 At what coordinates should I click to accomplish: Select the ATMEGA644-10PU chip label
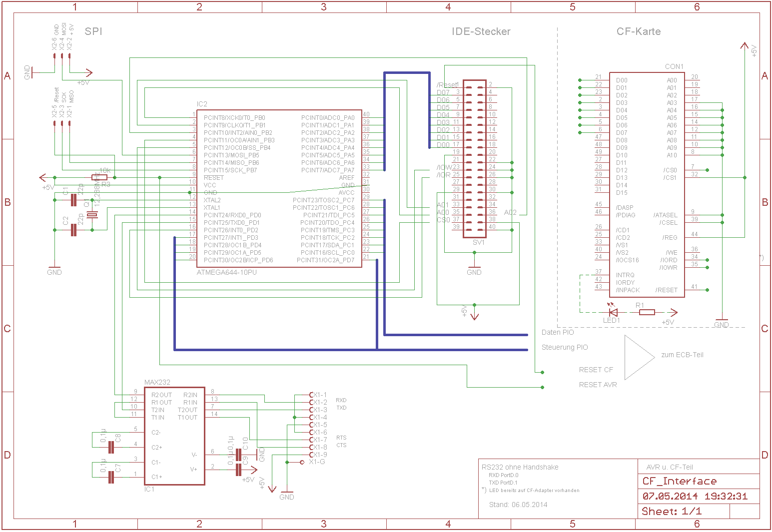pos(227,273)
